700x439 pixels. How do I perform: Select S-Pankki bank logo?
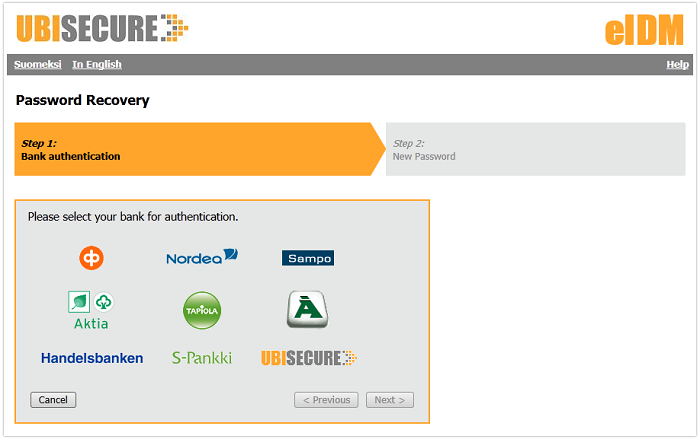pos(202,358)
